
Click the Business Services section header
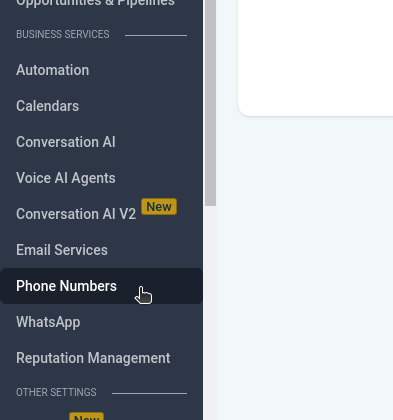(x=63, y=34)
